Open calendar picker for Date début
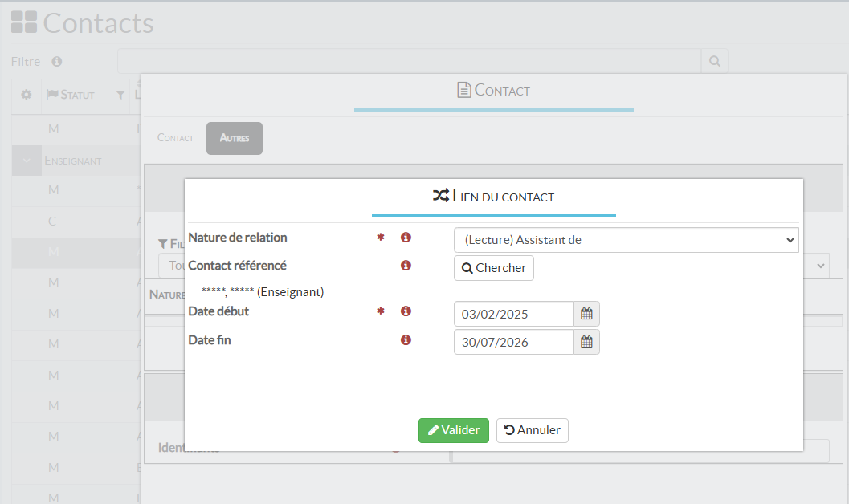Viewport: 849px width, 504px height. pyautogui.click(x=586, y=314)
